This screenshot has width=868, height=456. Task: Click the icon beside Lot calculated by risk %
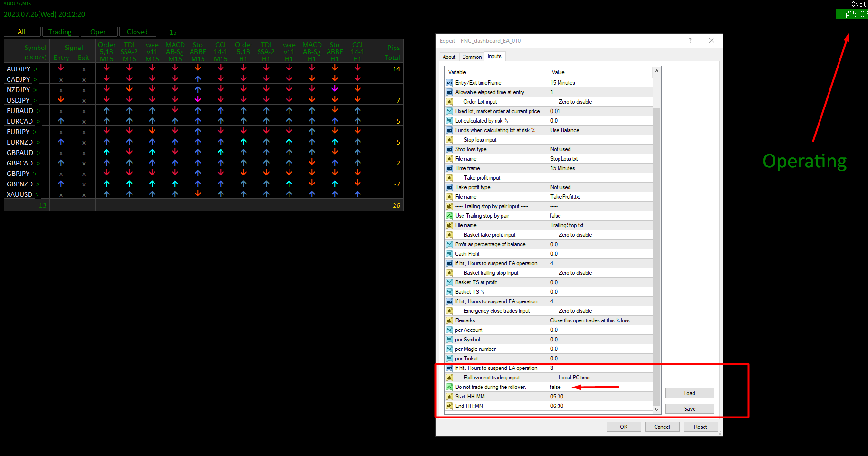pos(449,121)
